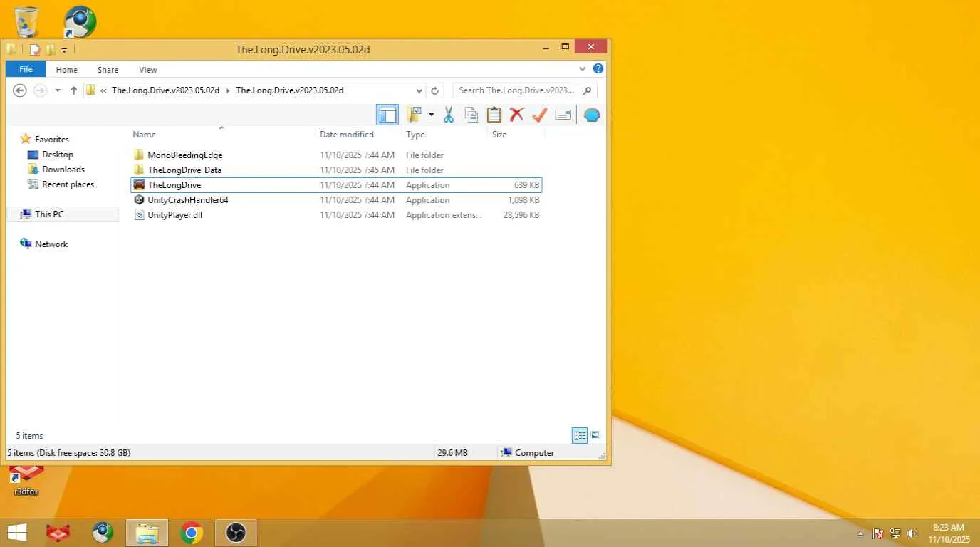Open the volume speaker tray icon
This screenshot has height=547, width=980.
click(x=912, y=533)
